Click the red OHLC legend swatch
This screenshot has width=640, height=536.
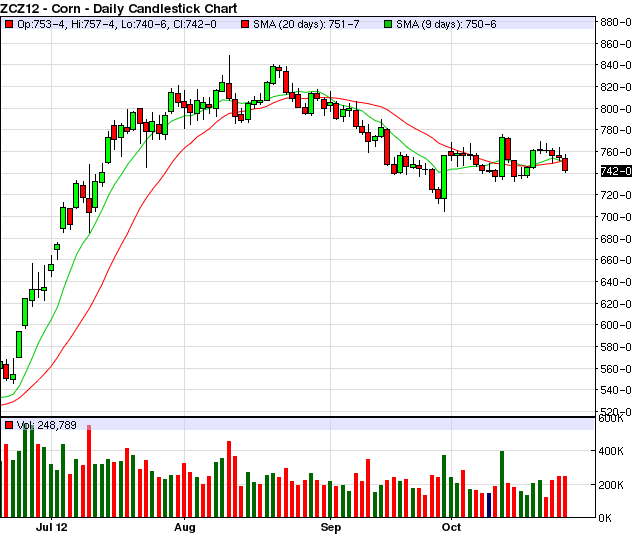click(x=9, y=24)
